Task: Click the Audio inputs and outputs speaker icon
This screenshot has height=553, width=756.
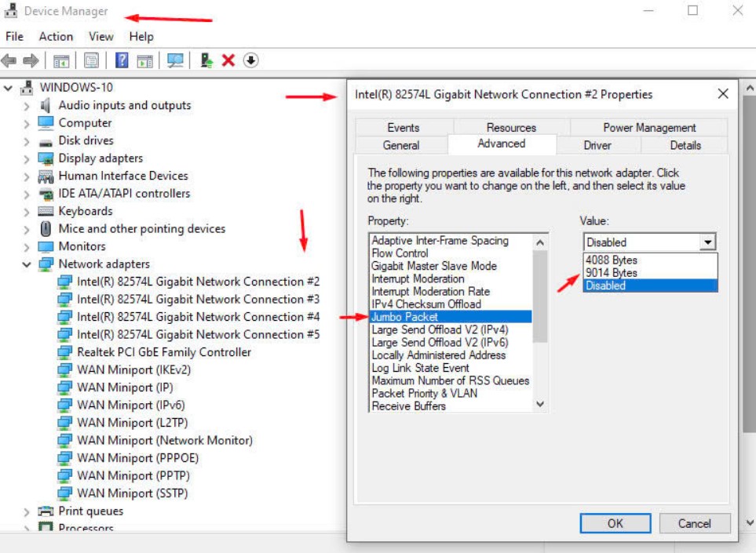Action: point(46,105)
